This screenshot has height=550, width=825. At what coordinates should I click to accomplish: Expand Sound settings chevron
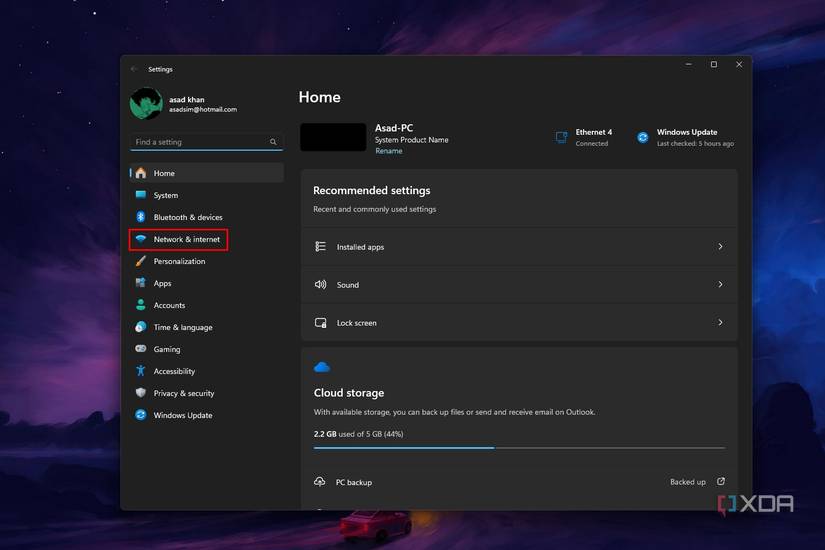click(x=720, y=284)
